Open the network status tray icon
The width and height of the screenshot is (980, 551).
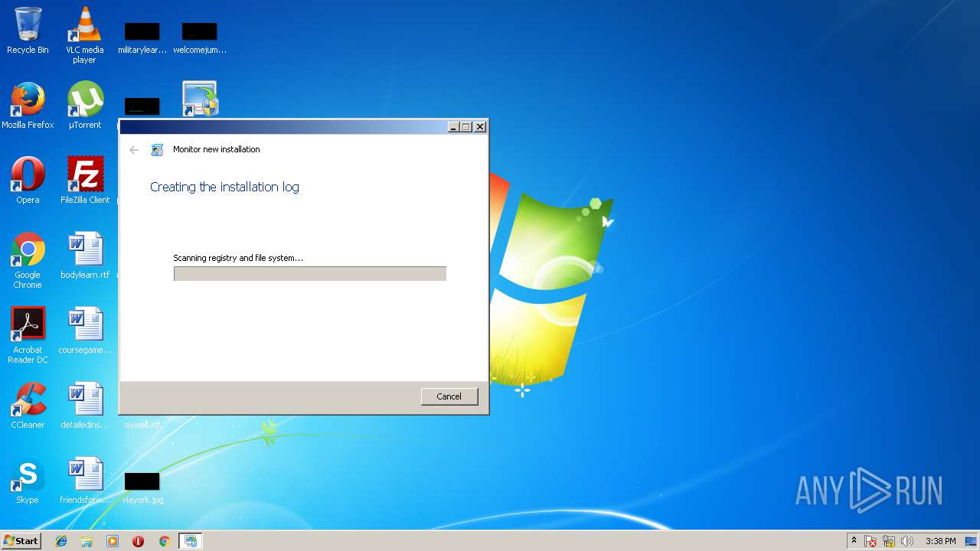[x=889, y=541]
